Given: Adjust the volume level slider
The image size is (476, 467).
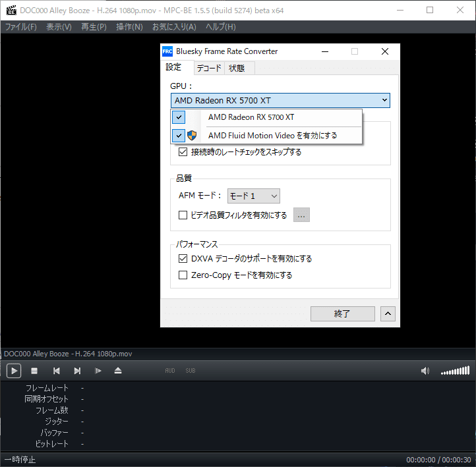Looking at the screenshot, I should pos(455,371).
